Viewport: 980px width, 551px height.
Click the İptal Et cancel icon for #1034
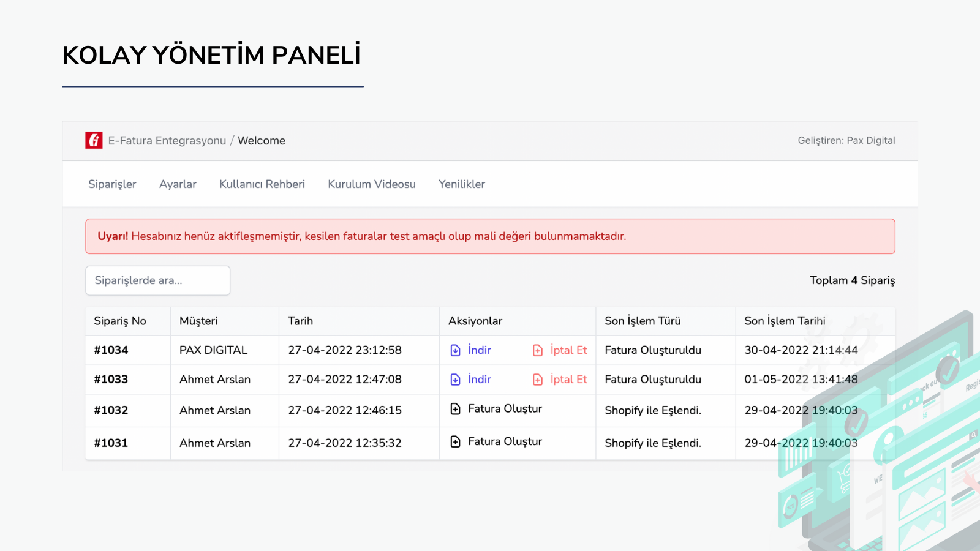click(537, 350)
